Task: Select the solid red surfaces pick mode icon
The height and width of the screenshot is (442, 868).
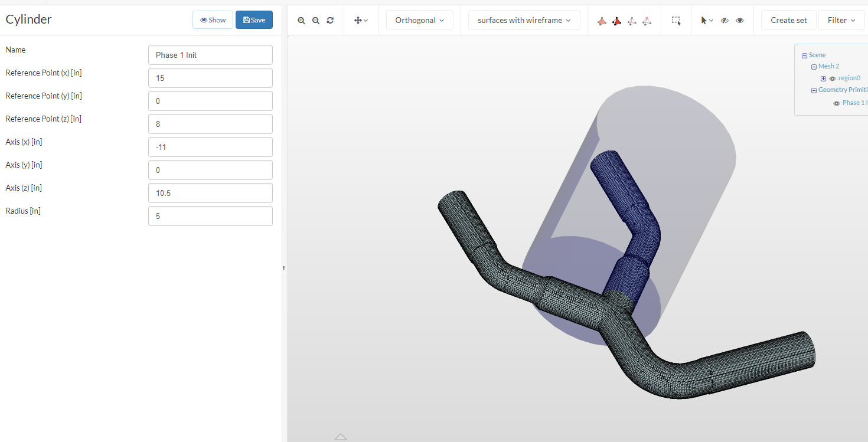Action: coord(602,21)
